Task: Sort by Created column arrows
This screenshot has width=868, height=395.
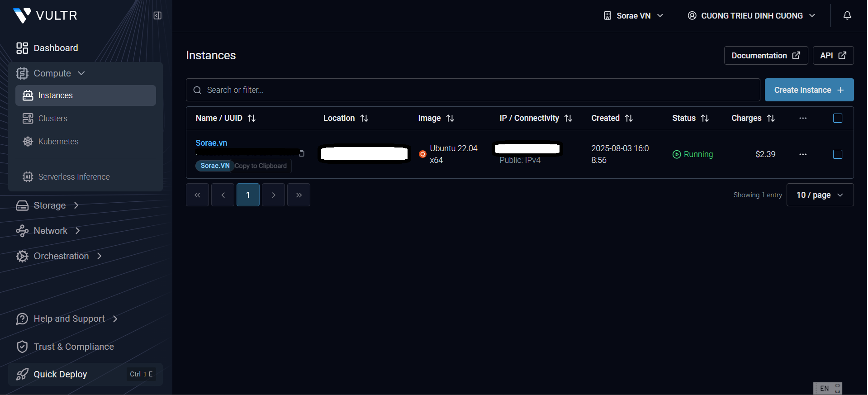Action: [629, 118]
